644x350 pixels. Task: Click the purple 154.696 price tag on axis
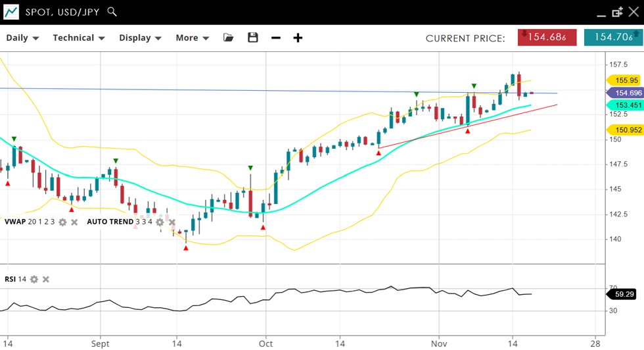[624, 93]
